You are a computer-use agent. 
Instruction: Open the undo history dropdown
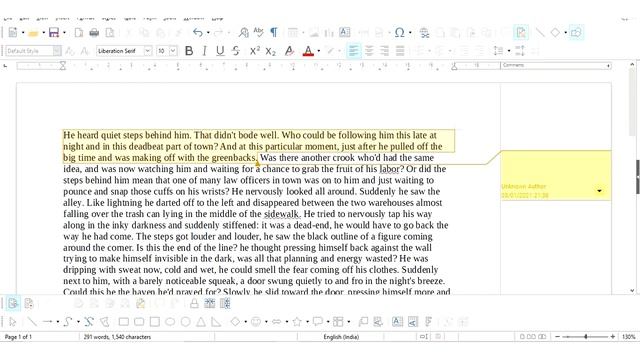(x=208, y=33)
